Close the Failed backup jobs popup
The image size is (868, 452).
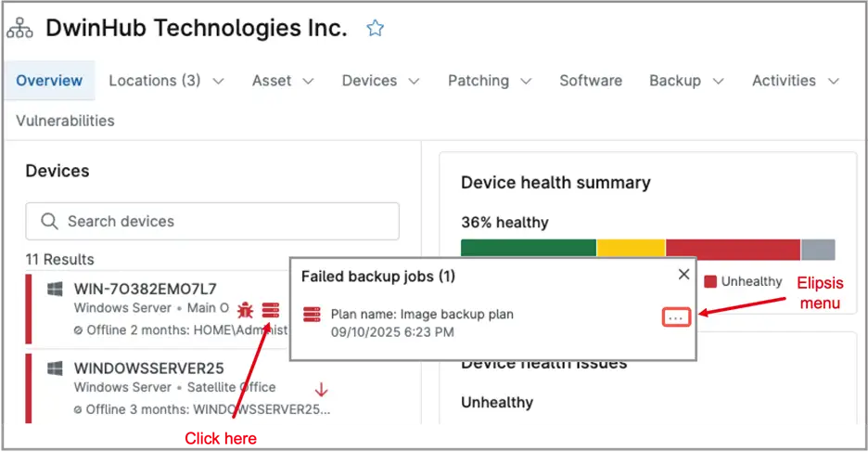(683, 274)
